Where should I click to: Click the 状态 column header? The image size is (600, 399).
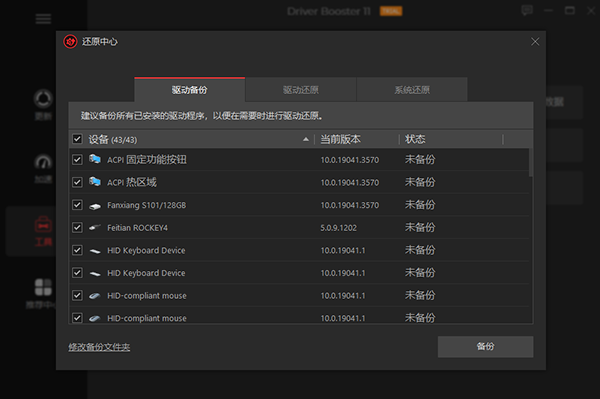tap(415, 139)
